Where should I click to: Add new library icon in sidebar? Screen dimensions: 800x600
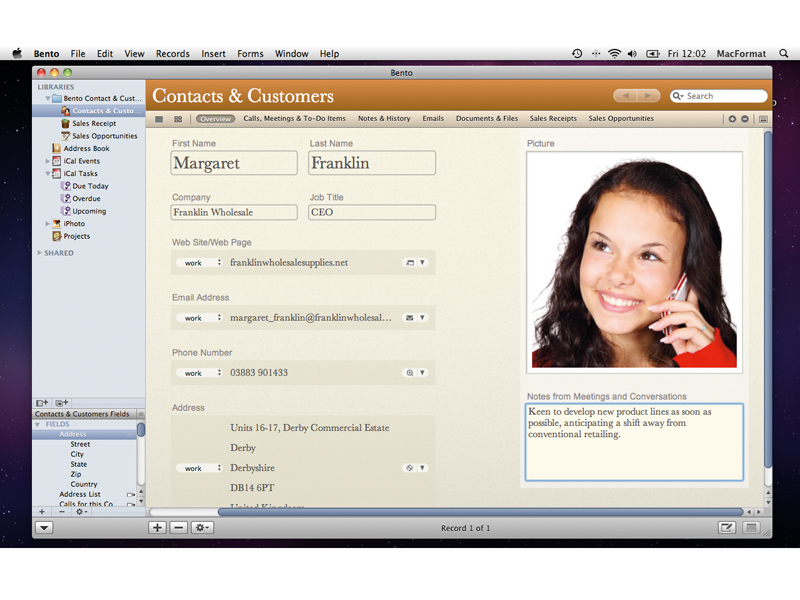(x=42, y=403)
